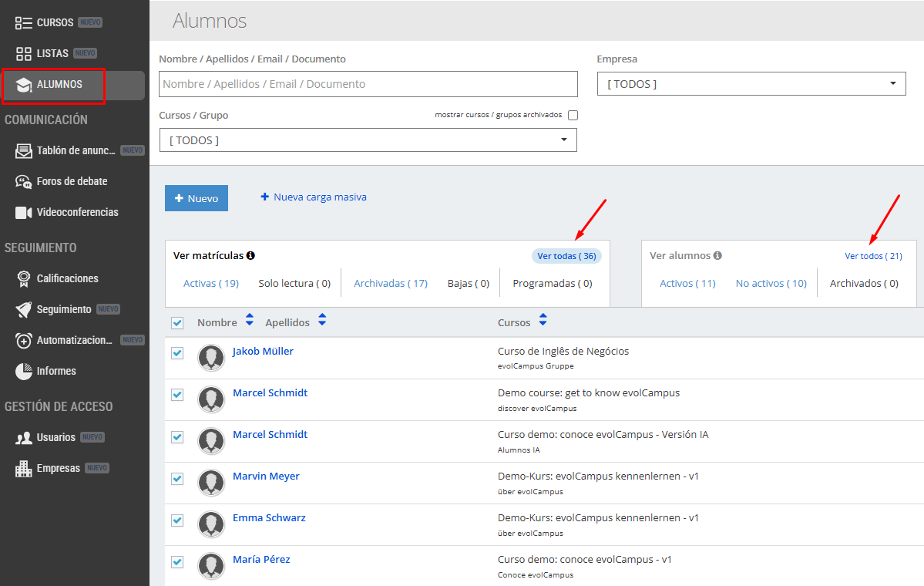Select the Usuarios menu item
Viewport: 924px width, 586px height.
click(55, 437)
